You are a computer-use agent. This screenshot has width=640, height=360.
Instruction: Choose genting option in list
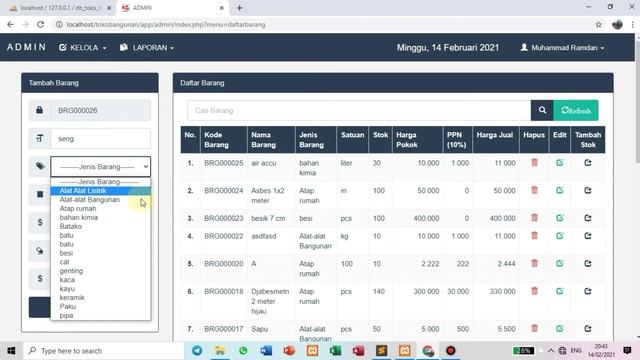pos(100,271)
